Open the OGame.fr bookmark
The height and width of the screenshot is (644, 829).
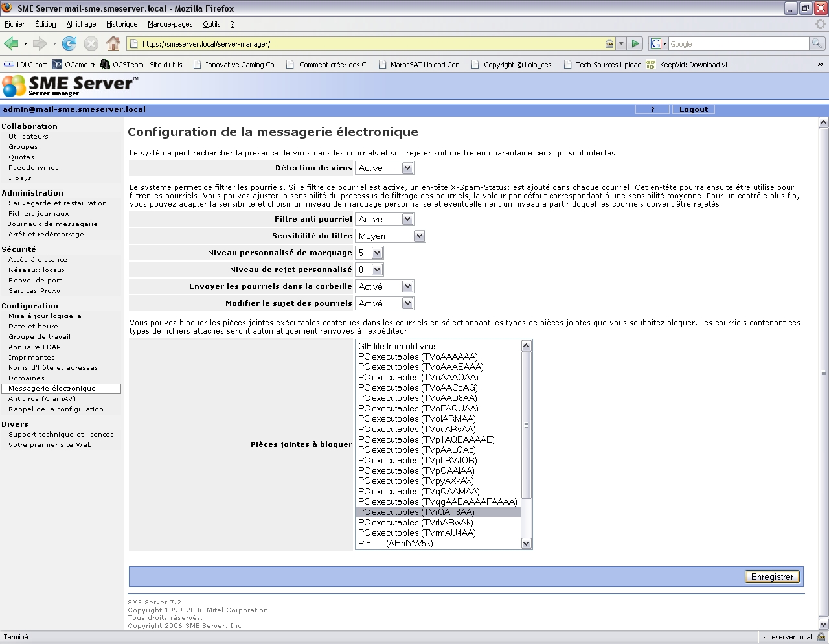74,65
